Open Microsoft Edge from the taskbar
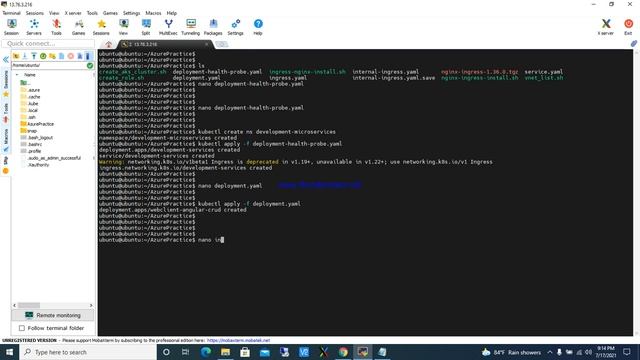640x360 pixels. [x=206, y=352]
